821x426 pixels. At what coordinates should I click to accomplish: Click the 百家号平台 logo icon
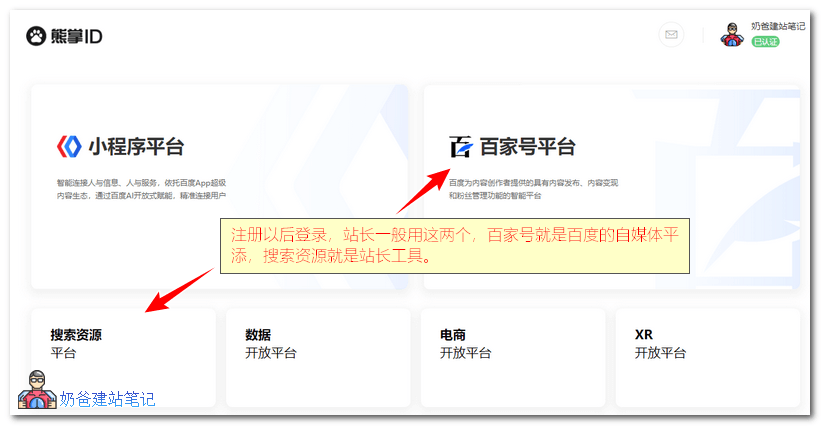pyautogui.click(x=461, y=147)
